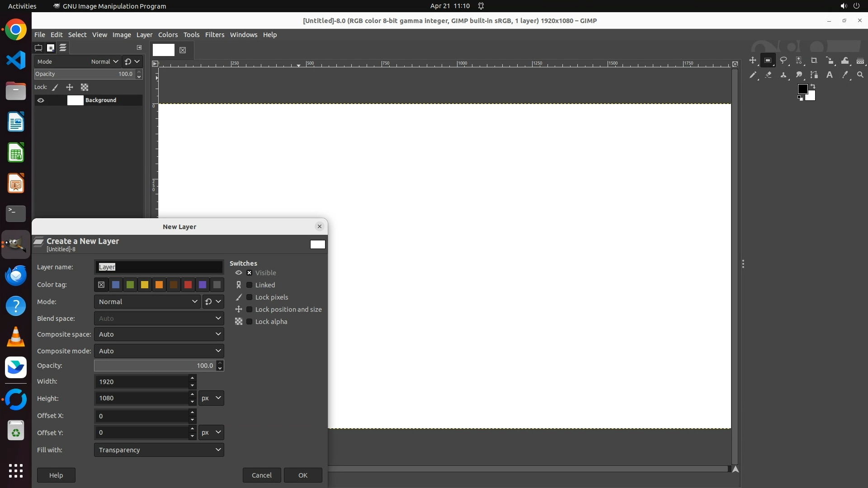Select the Free Select lasso tool
This screenshot has height=488, width=868.
(783, 61)
